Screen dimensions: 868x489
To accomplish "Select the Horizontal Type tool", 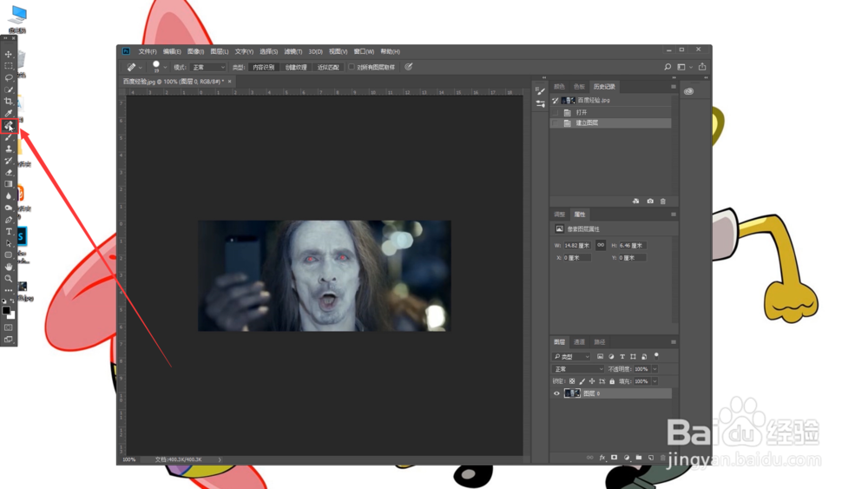I will pos(9,232).
